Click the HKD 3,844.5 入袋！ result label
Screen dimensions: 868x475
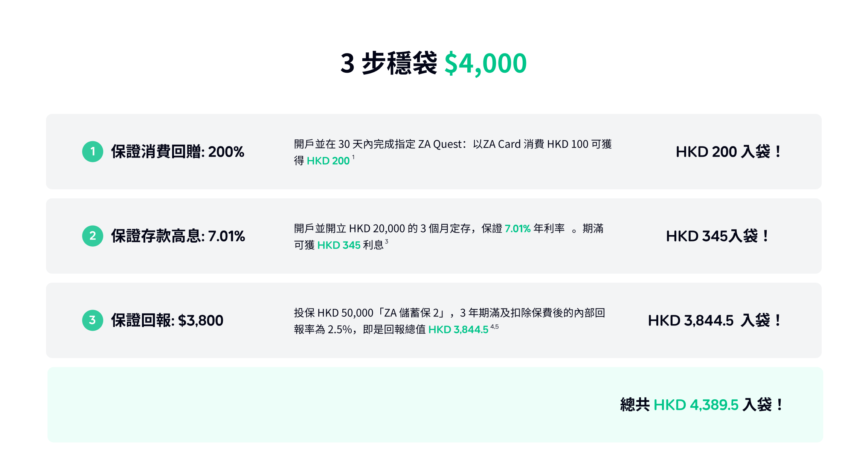click(715, 320)
